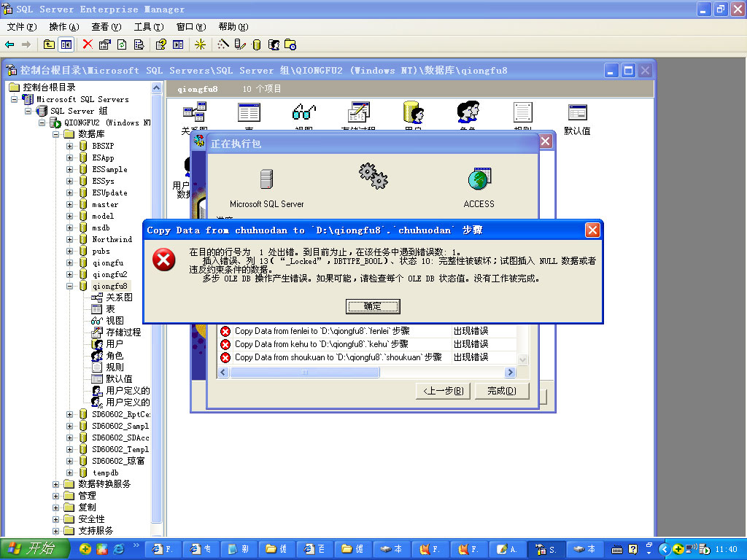Viewport: 747px width, 560px height.
Task: Open the 帮助(H) menu
Action: pyautogui.click(x=233, y=27)
